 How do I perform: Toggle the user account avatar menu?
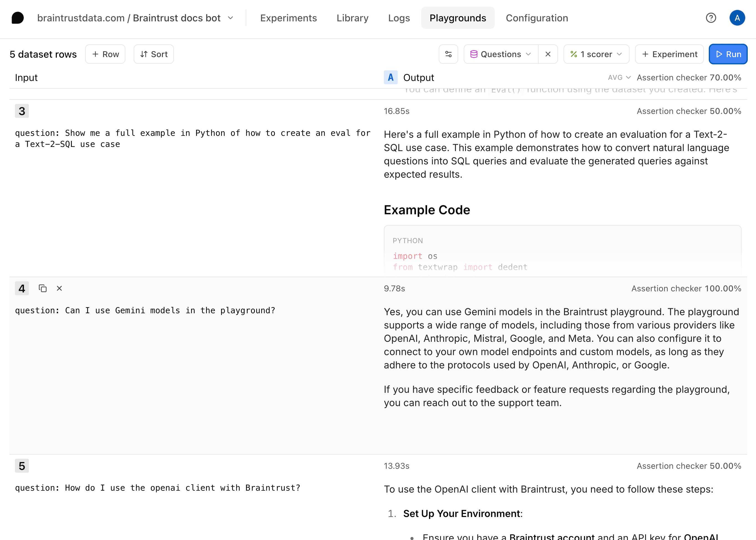tap(737, 17)
